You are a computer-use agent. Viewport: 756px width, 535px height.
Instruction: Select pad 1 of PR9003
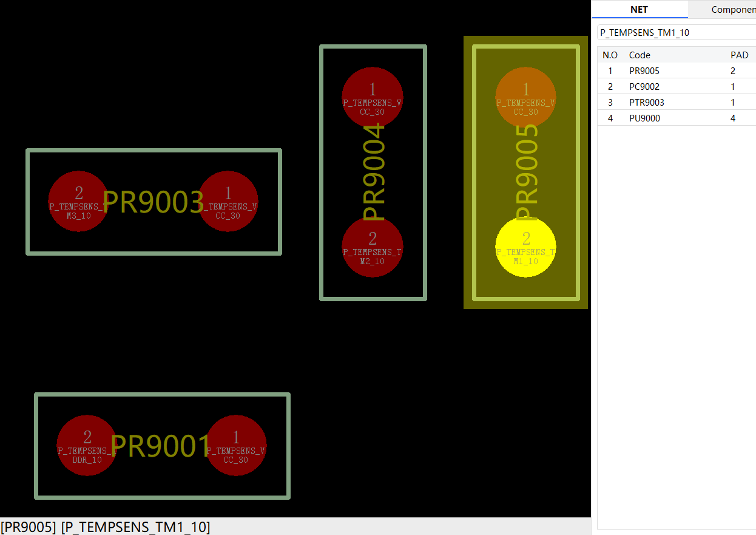(228, 202)
